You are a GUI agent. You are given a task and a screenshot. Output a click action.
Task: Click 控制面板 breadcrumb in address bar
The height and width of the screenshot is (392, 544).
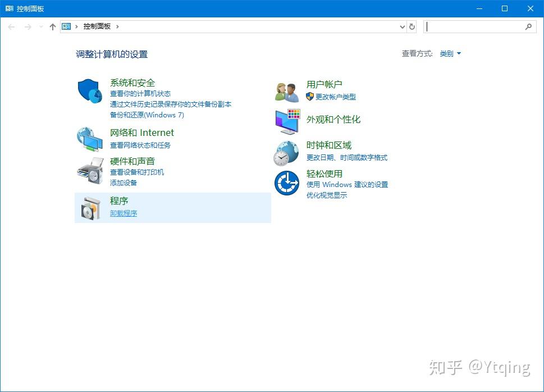(x=97, y=26)
